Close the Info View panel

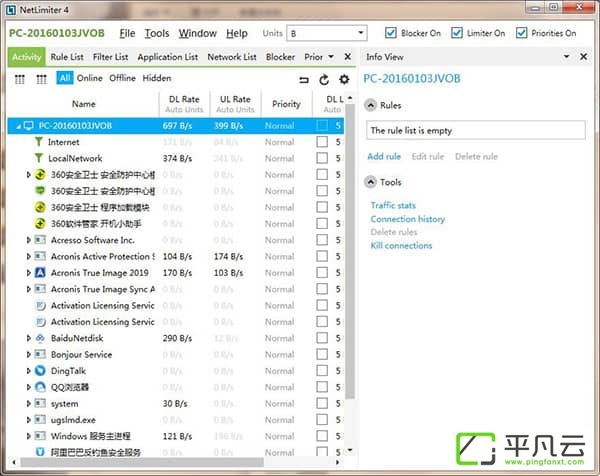coord(583,57)
